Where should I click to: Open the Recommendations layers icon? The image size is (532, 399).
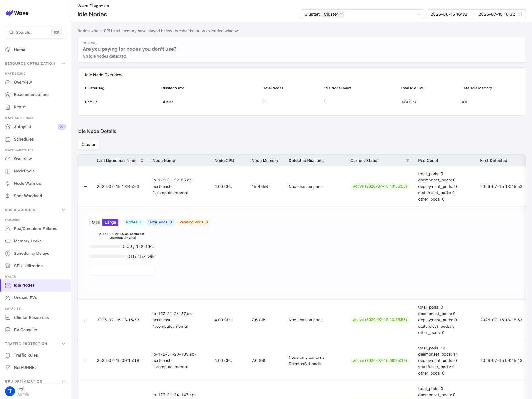click(8, 95)
